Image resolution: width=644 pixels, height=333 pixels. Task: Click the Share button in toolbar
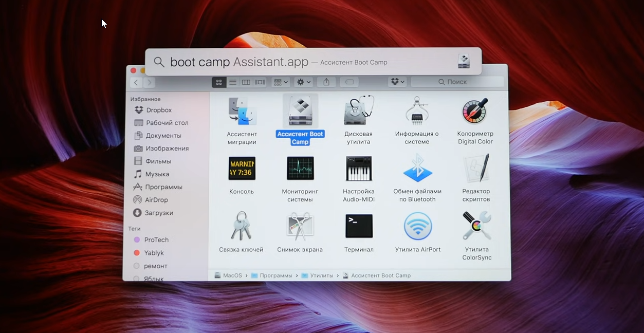[x=326, y=82]
